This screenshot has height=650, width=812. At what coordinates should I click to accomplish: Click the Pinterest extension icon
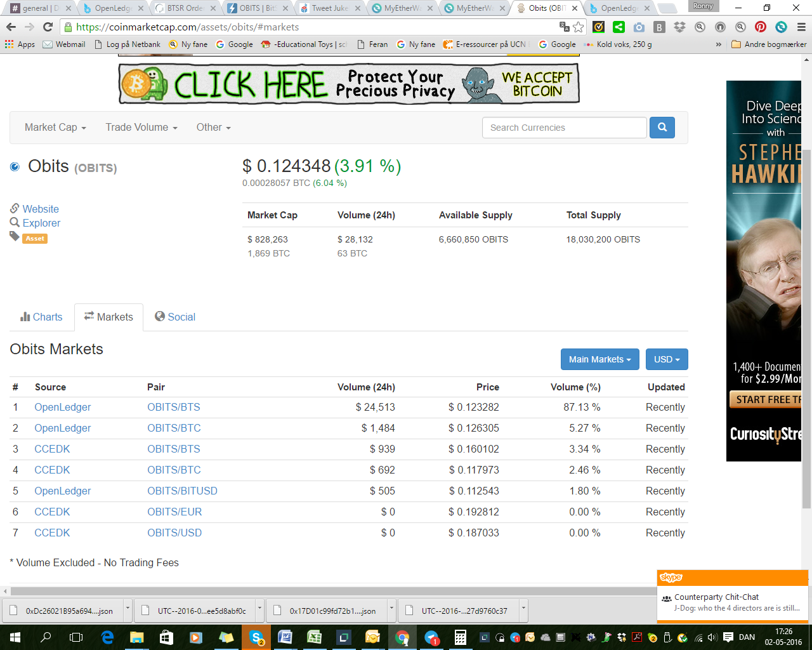pos(761,27)
